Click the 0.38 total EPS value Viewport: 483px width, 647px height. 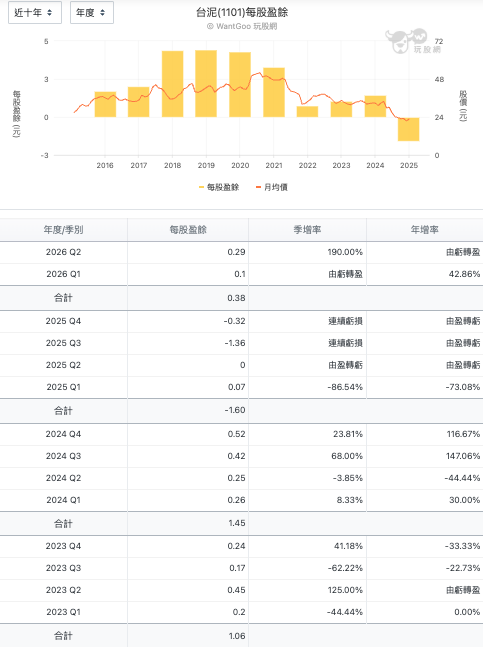236,298
